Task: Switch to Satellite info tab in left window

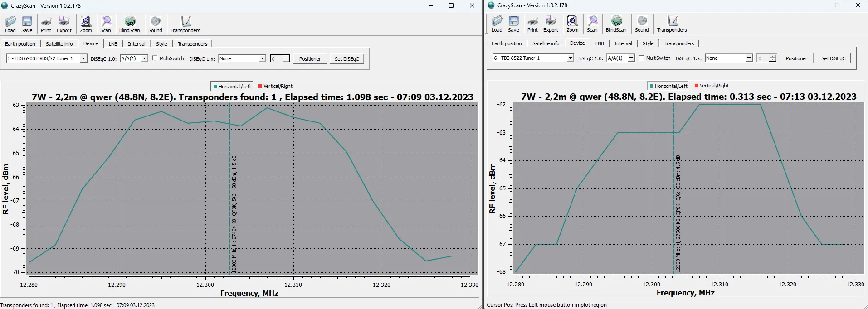Action: click(x=59, y=44)
